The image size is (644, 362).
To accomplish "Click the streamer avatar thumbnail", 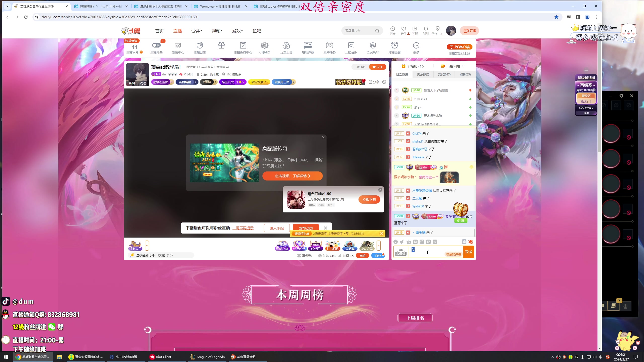I will pos(137,74).
